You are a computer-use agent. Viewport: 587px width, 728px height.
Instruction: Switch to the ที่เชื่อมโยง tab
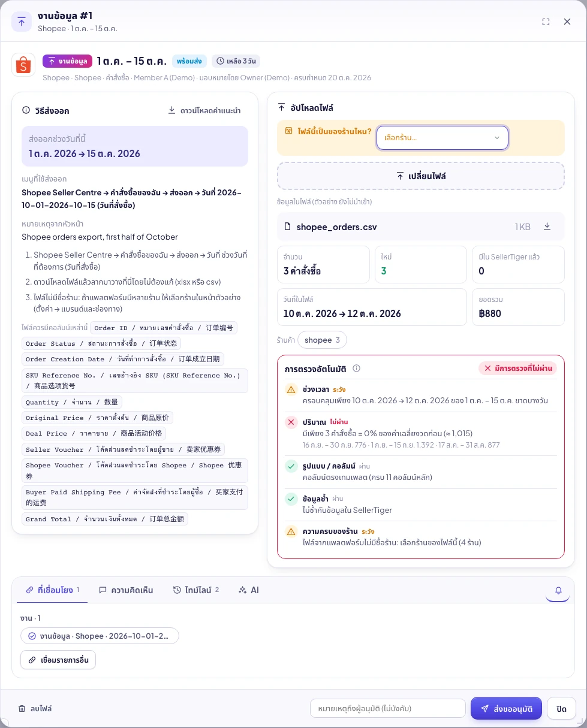point(53,590)
